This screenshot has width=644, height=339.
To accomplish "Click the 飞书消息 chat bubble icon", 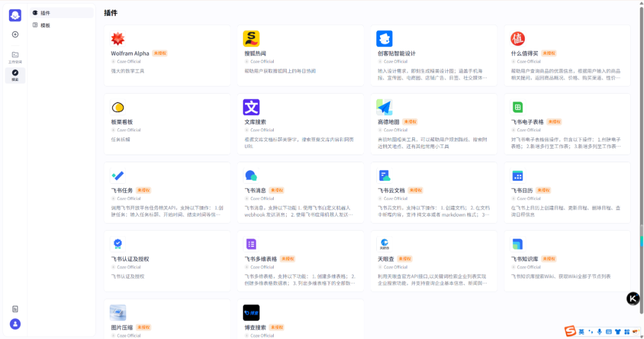I will tap(251, 176).
